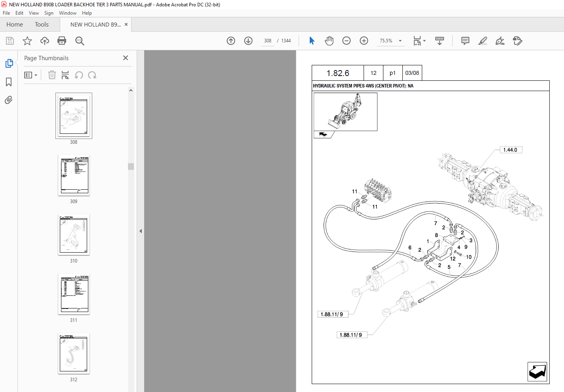Add this file to starred
Image resolution: width=564 pixels, height=392 pixels.
[27, 41]
